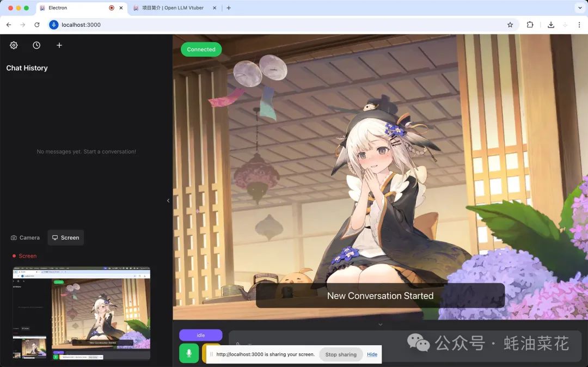Image resolution: width=588 pixels, height=367 pixels.
Task: Open a new browser tab
Action: (228, 8)
